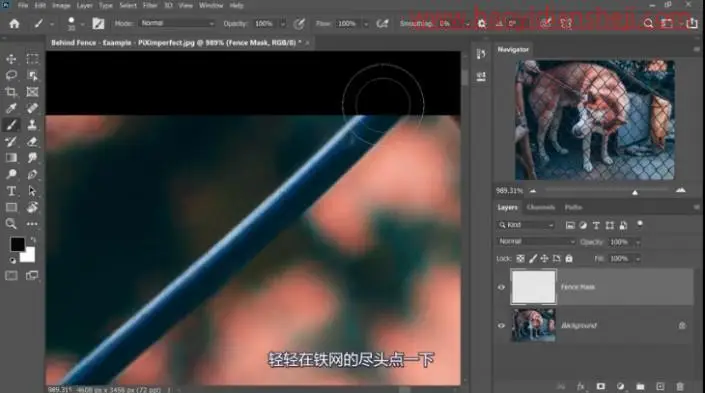Enable airbrush-style build-up icon

382,23
